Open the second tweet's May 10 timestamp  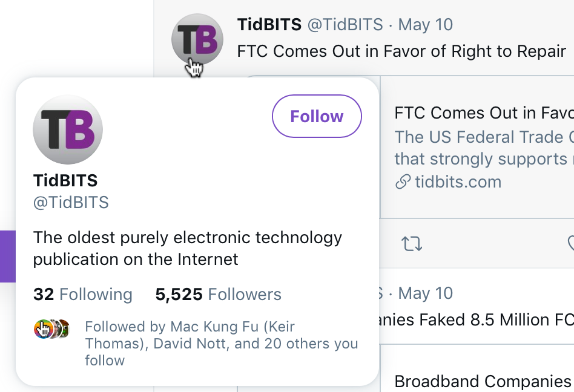426,293
